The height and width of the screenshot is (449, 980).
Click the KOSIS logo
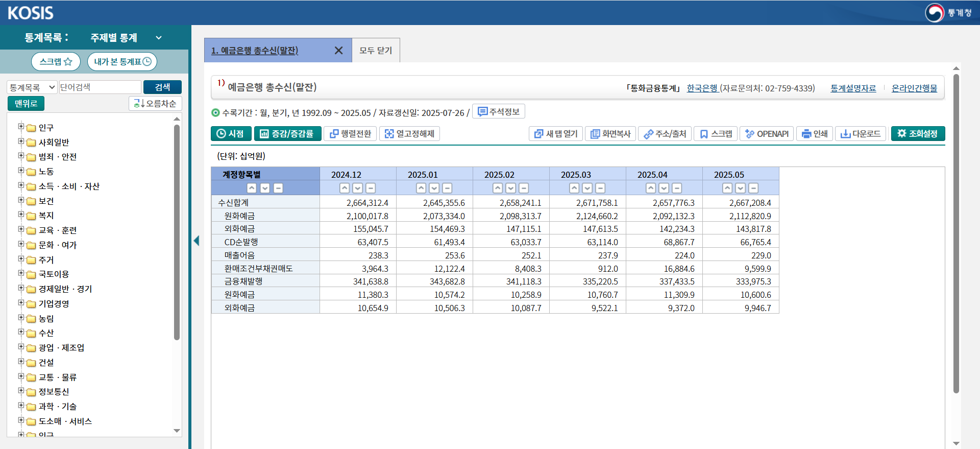coord(30,13)
